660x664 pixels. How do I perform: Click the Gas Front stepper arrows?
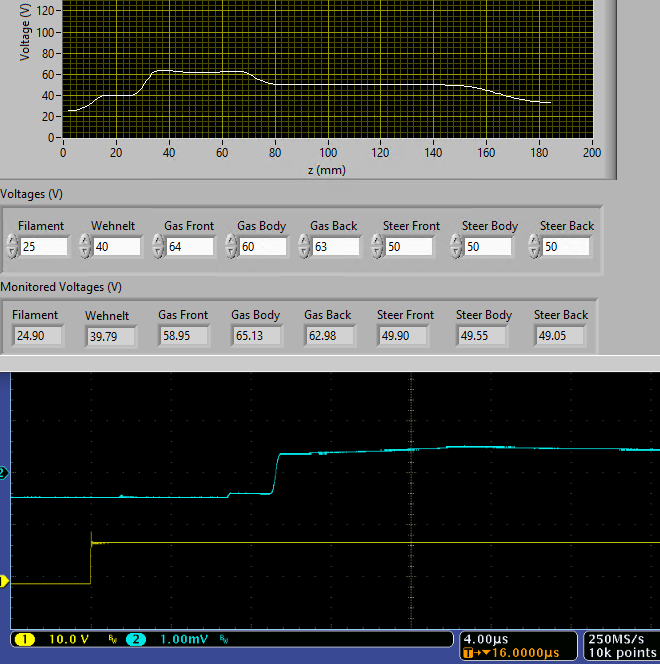(x=158, y=247)
